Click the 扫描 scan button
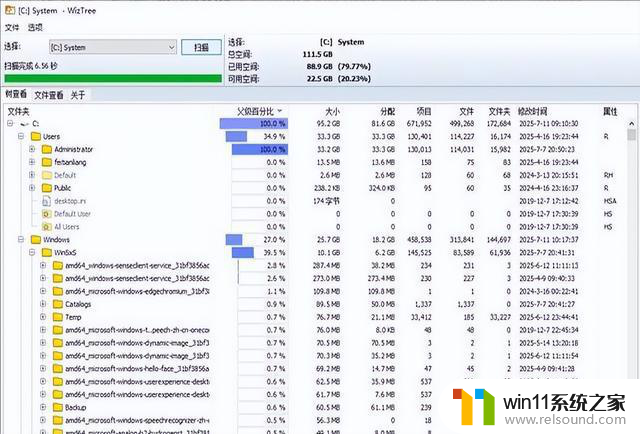 click(201, 47)
